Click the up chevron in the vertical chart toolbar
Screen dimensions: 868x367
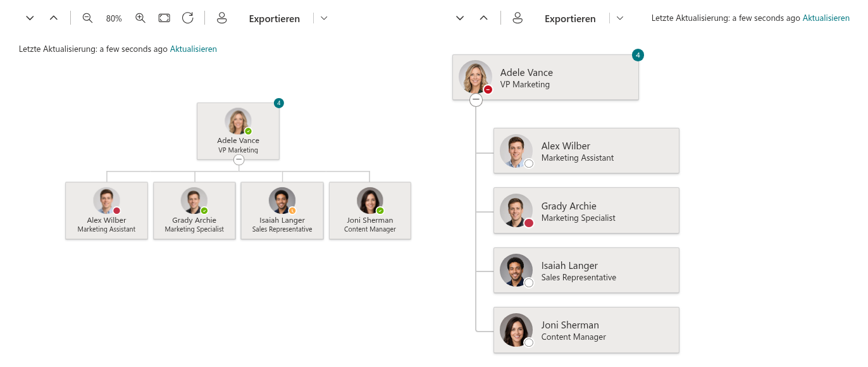click(x=484, y=18)
